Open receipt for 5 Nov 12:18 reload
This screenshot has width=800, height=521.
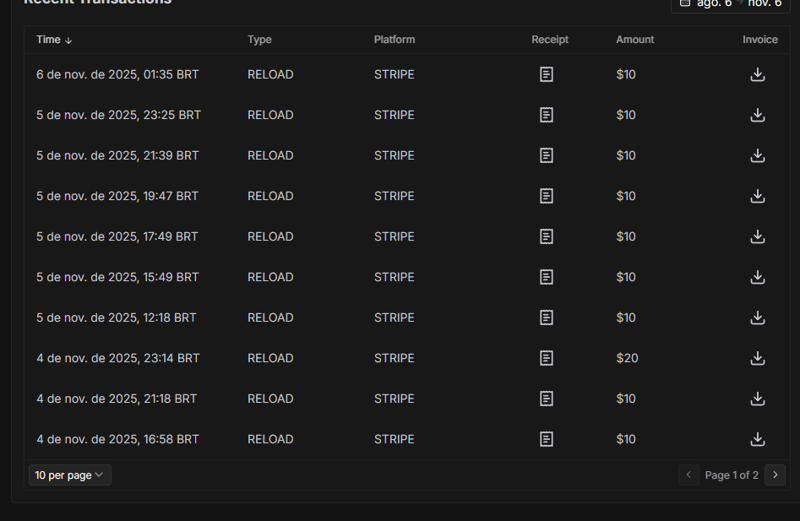click(546, 318)
